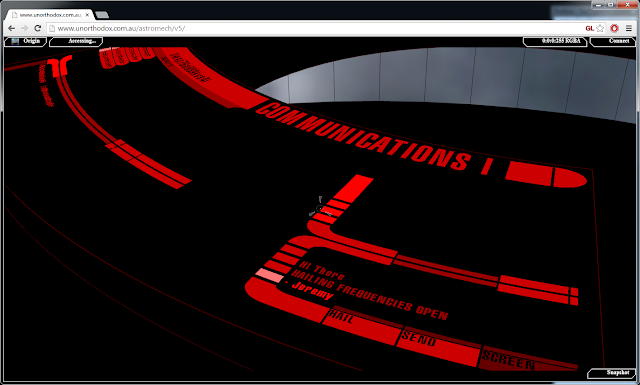
Task: Reload the page with refresh icon
Action: pos(38,28)
